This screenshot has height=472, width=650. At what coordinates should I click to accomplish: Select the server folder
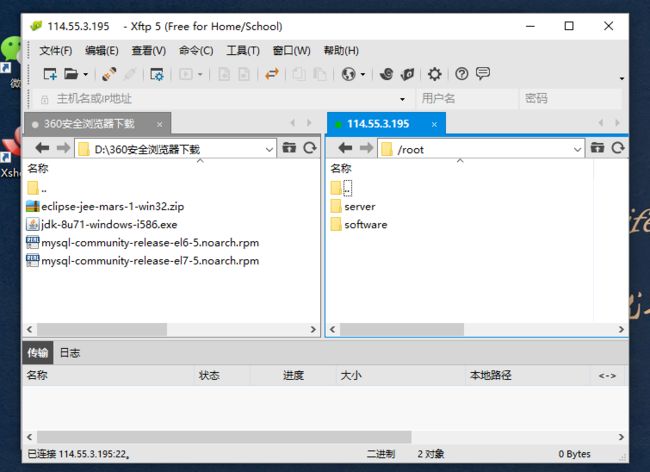pos(353,206)
